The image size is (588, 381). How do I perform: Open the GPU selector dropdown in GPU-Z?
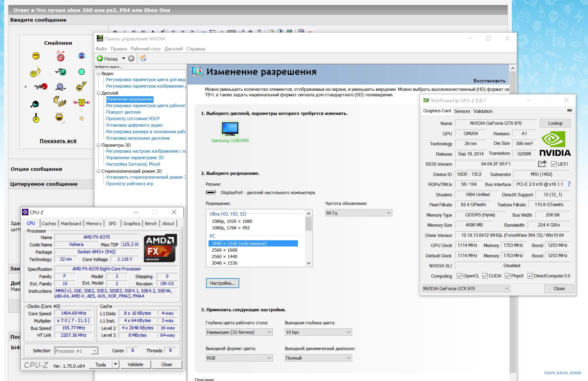click(x=466, y=289)
